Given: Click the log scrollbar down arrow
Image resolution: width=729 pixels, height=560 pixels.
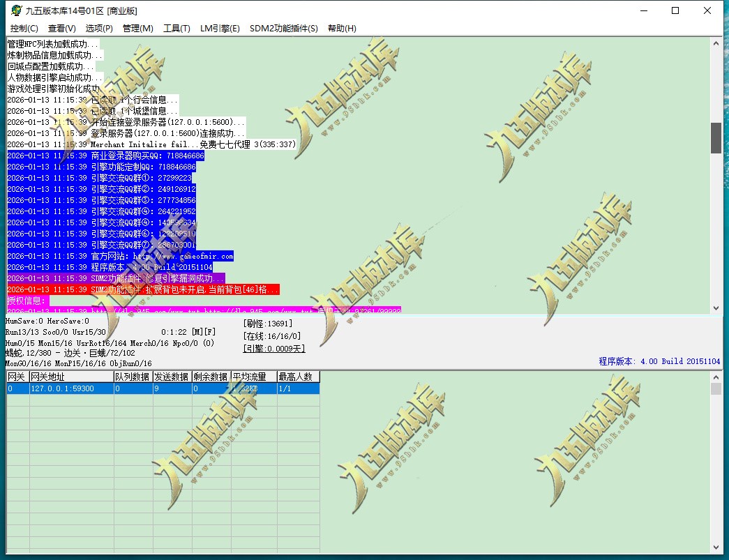Looking at the screenshot, I should tap(716, 308).
